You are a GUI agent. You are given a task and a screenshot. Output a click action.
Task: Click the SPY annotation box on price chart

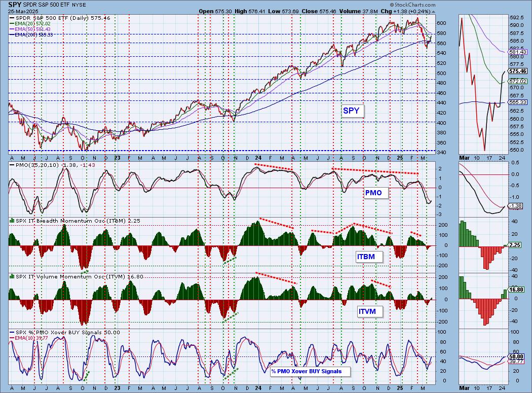tap(353, 111)
